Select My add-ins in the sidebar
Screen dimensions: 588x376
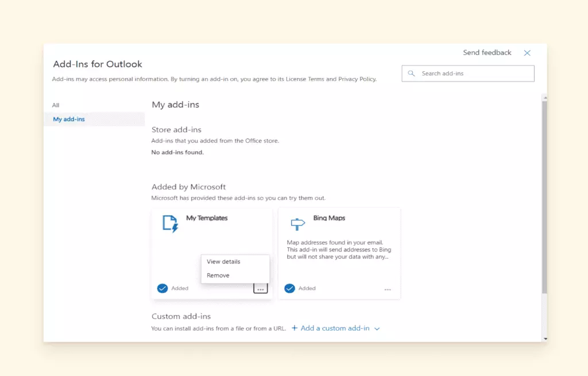[69, 119]
